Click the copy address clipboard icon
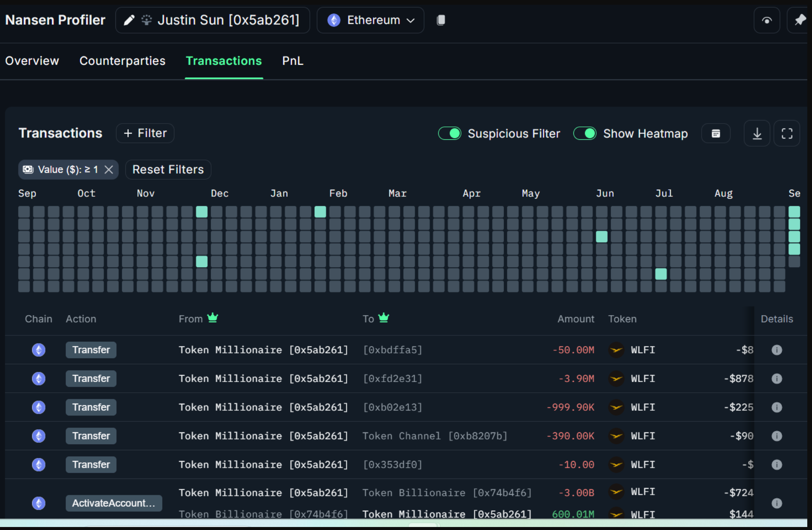The width and height of the screenshot is (812, 530). click(x=441, y=20)
